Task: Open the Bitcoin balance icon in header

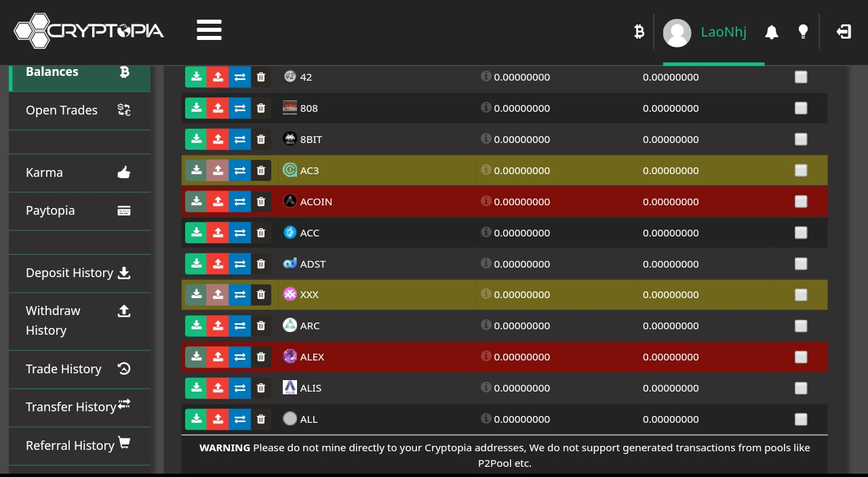Action: (639, 31)
